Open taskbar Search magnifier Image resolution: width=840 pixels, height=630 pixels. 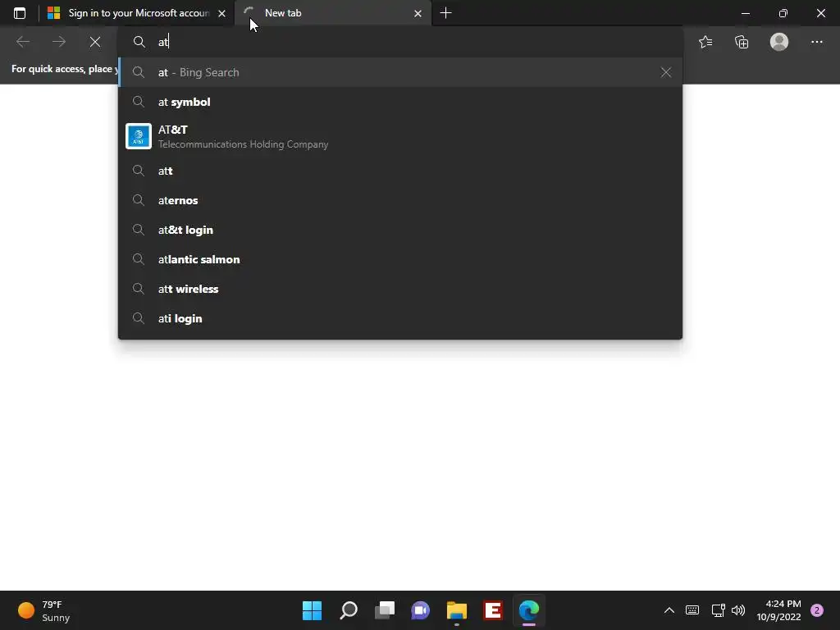348,610
